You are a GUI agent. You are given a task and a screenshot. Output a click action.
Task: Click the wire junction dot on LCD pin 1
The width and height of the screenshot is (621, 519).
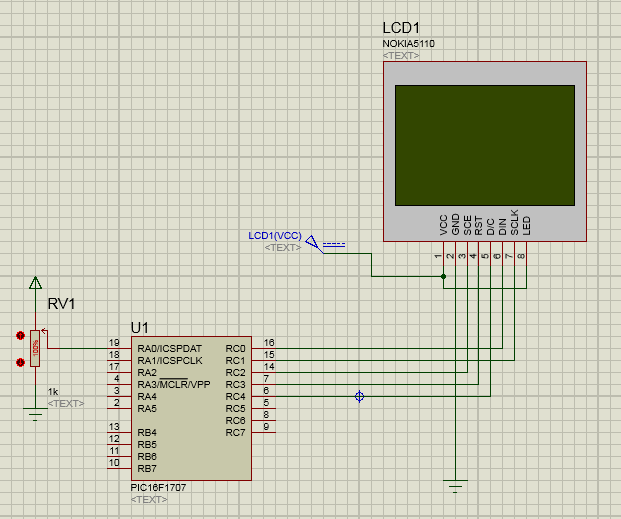coord(444,277)
